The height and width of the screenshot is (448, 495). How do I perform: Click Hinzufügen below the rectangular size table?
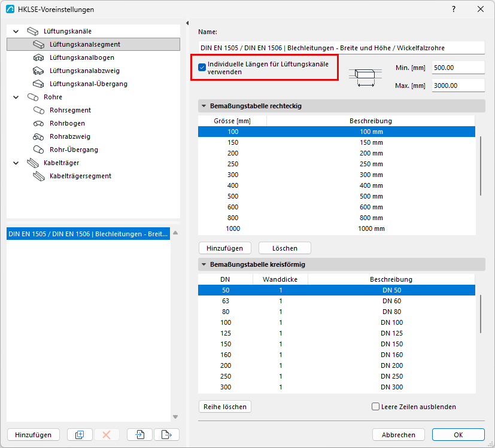(225, 248)
